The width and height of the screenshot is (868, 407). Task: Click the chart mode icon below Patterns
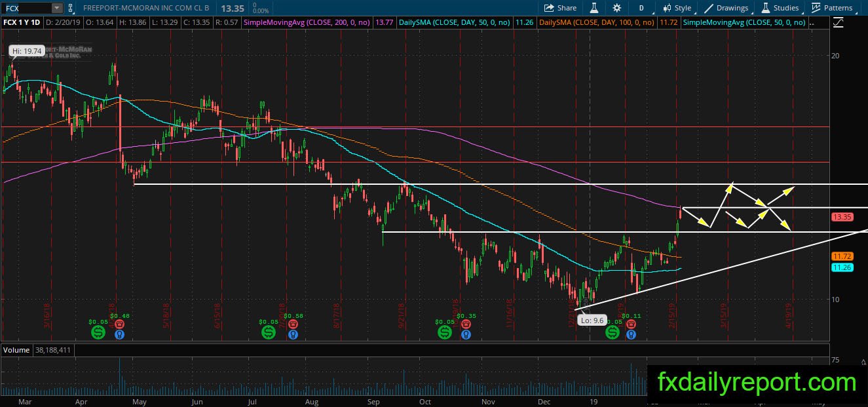839,22
